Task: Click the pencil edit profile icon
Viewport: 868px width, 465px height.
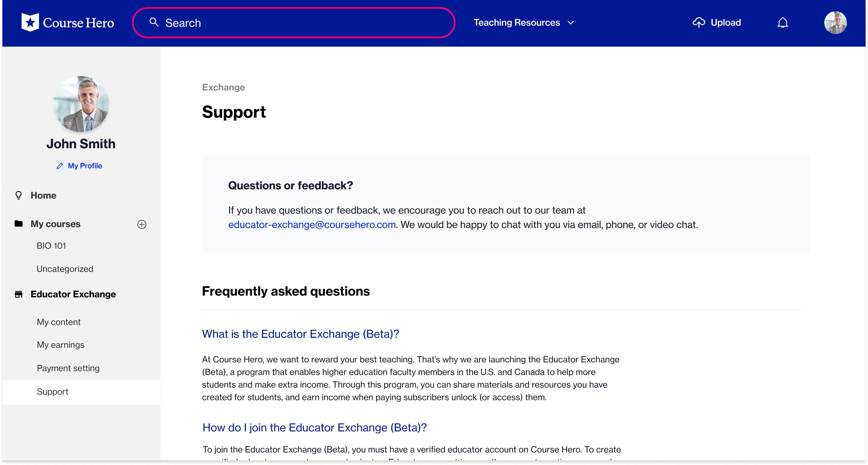Action: tap(60, 166)
